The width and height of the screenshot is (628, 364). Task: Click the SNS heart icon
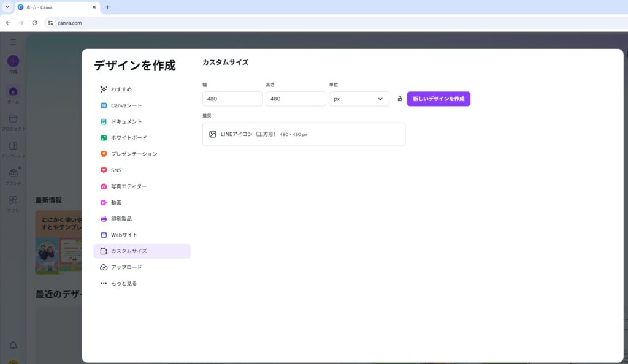(103, 170)
